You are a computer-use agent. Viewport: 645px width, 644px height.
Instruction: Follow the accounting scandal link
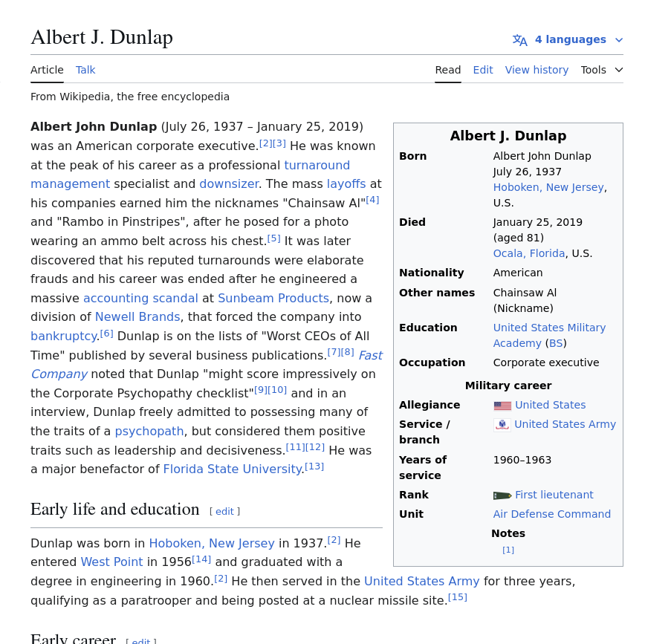pyautogui.click(x=140, y=298)
